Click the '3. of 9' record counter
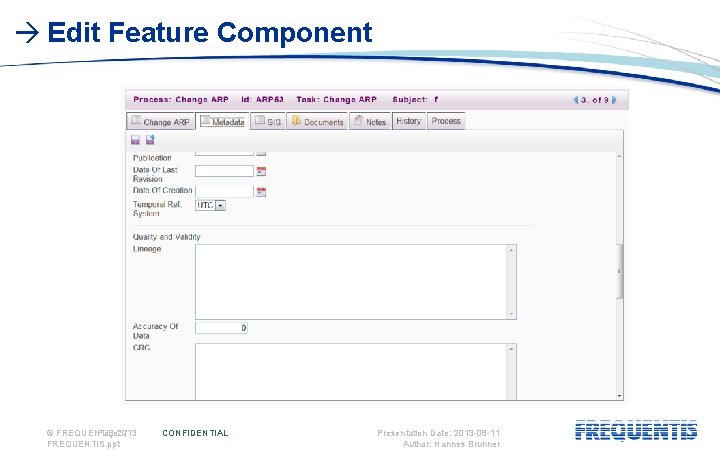The width and height of the screenshot is (720, 450). point(595,100)
